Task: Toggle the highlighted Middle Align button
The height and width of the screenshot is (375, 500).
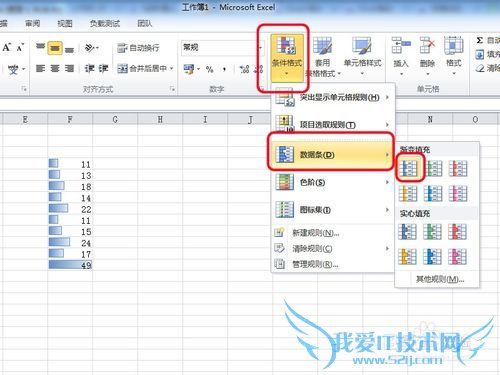Action: point(55,48)
